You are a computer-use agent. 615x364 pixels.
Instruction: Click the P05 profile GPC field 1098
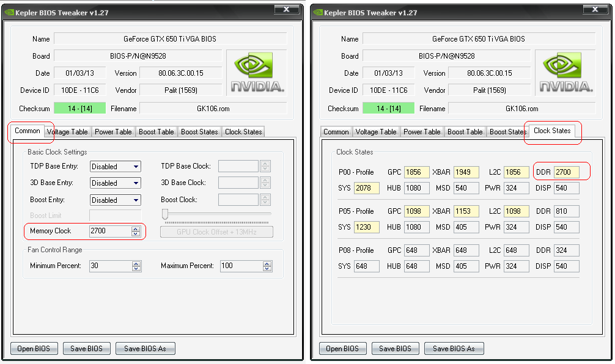click(x=417, y=211)
